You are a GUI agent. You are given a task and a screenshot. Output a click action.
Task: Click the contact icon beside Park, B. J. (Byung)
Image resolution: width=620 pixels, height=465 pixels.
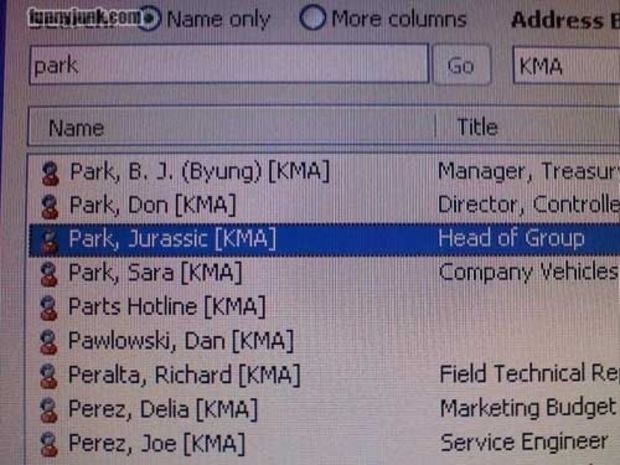(49, 173)
